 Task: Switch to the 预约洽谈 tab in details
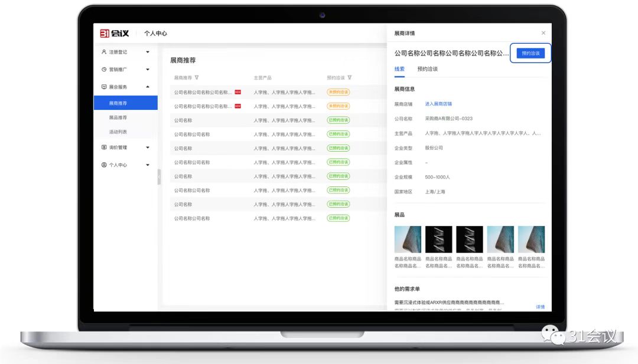[427, 69]
